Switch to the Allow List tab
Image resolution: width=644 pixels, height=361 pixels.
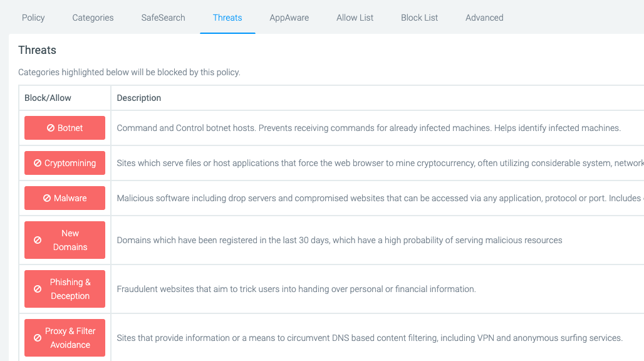[x=355, y=18]
